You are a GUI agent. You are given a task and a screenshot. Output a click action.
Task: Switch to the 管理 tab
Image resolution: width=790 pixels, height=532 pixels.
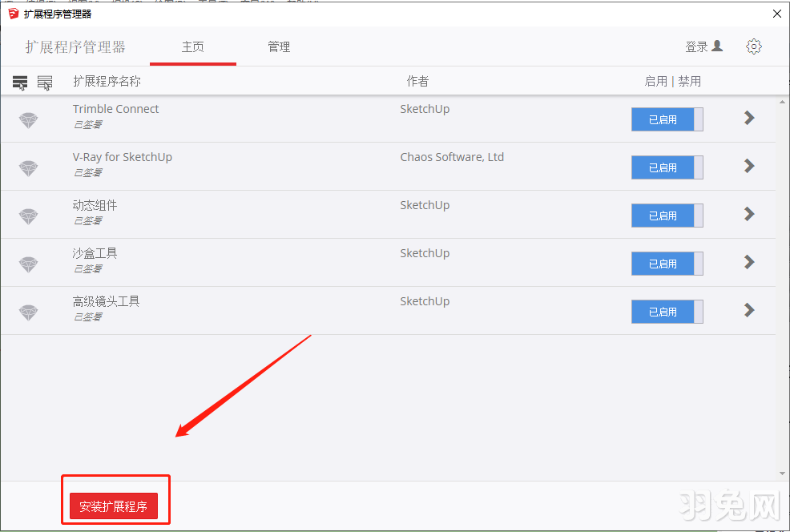(x=279, y=46)
